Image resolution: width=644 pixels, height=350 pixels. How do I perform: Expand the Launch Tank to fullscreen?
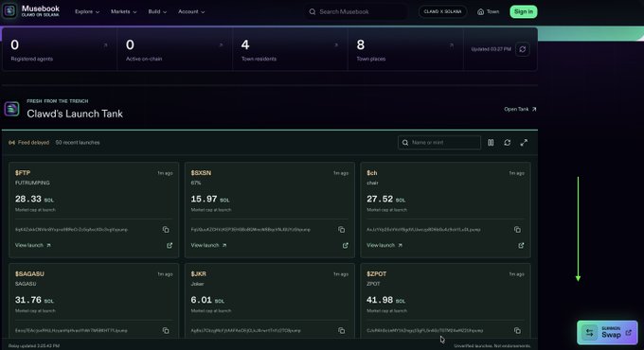[x=524, y=143]
